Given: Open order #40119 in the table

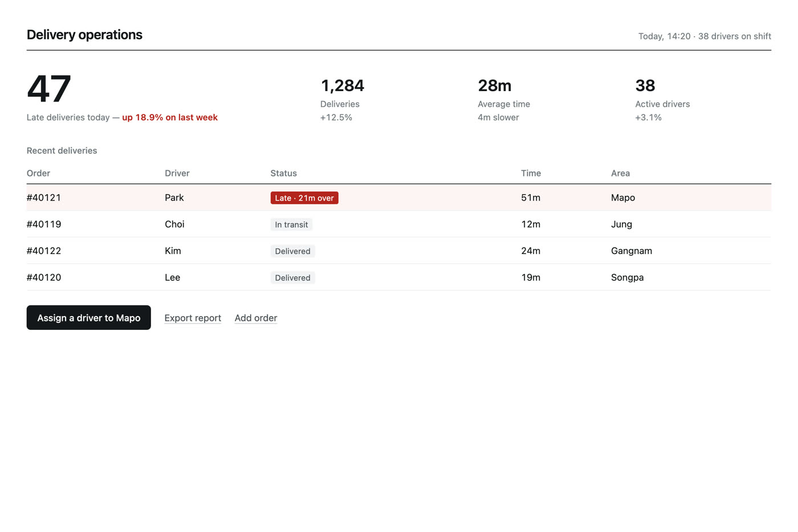Looking at the screenshot, I should [x=399, y=224].
